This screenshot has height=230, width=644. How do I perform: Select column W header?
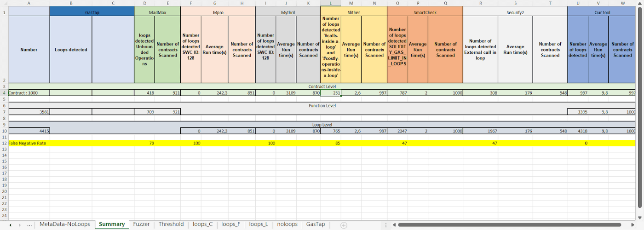pyautogui.click(x=622, y=2)
